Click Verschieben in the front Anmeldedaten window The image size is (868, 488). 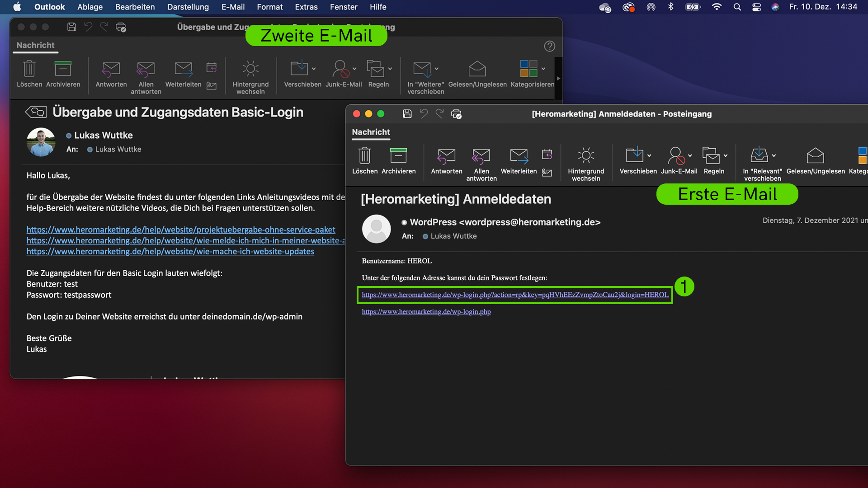pyautogui.click(x=635, y=161)
